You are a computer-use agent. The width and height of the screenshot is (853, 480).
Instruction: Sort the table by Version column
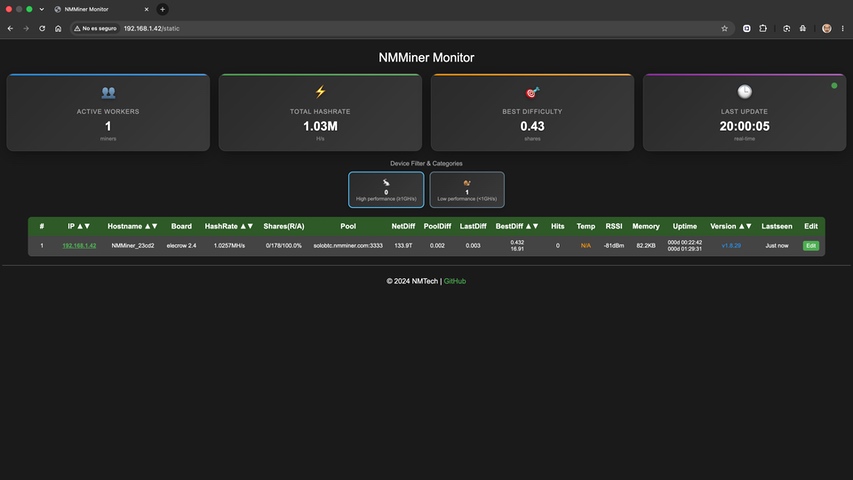point(731,226)
